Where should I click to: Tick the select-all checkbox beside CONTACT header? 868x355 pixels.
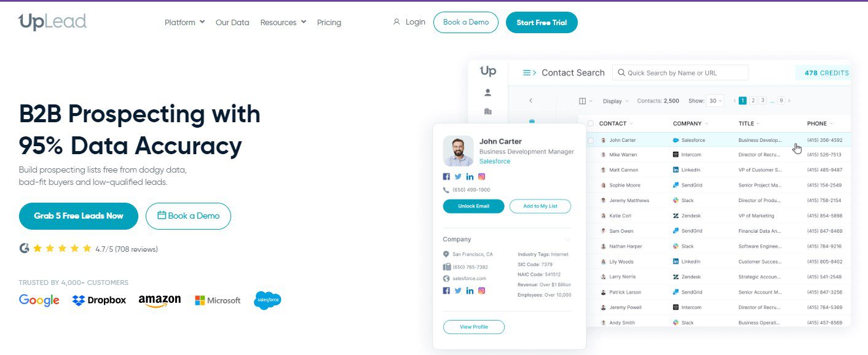coord(591,123)
